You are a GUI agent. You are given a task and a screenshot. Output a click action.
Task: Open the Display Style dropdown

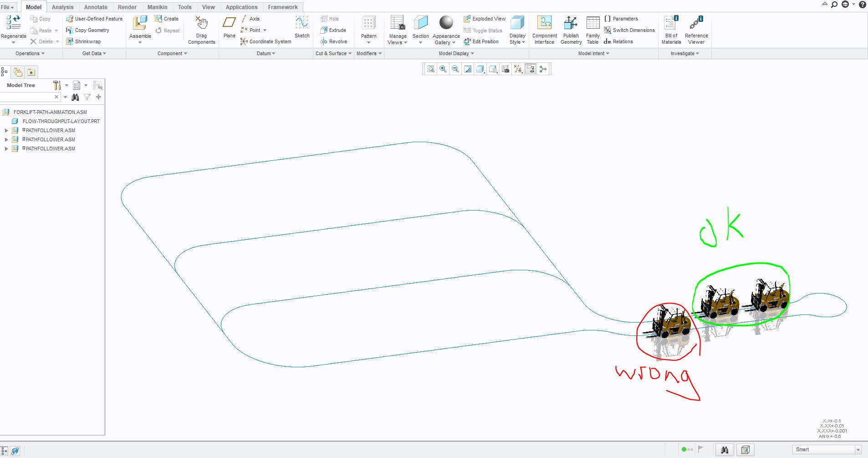tap(516, 30)
